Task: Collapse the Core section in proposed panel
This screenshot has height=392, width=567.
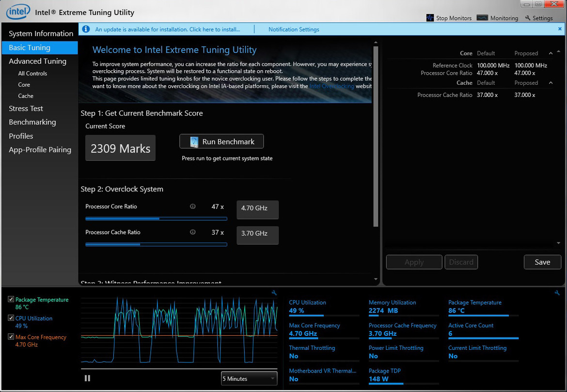Action: pos(551,53)
